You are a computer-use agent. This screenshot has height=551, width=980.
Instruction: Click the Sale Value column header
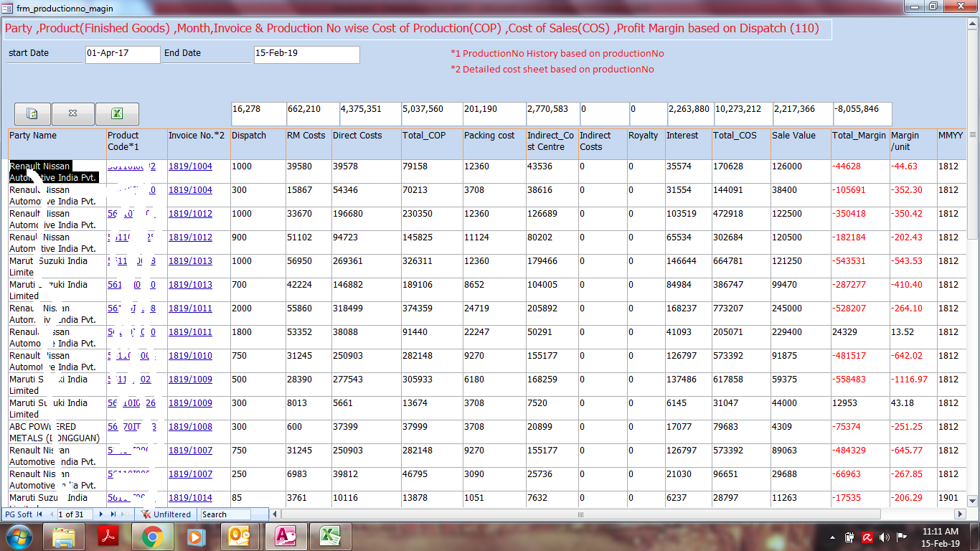point(801,143)
